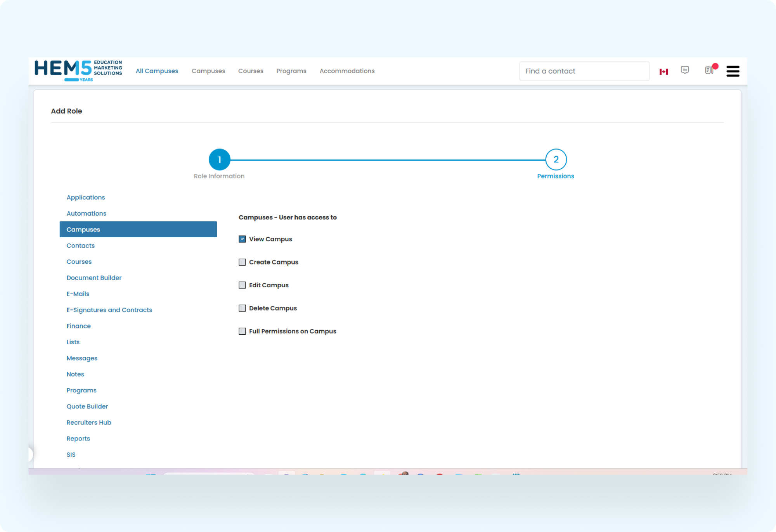The height and width of the screenshot is (532, 776).
Task: Click step 1 Role Information circle
Action: coord(219,159)
